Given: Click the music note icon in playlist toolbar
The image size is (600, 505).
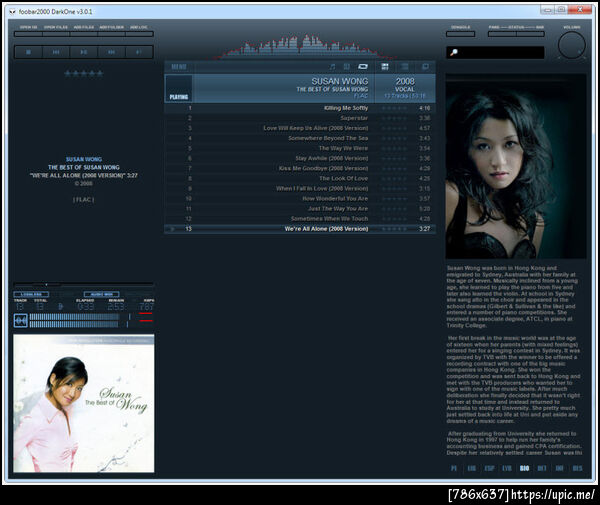Looking at the screenshot, I should click(332, 67).
